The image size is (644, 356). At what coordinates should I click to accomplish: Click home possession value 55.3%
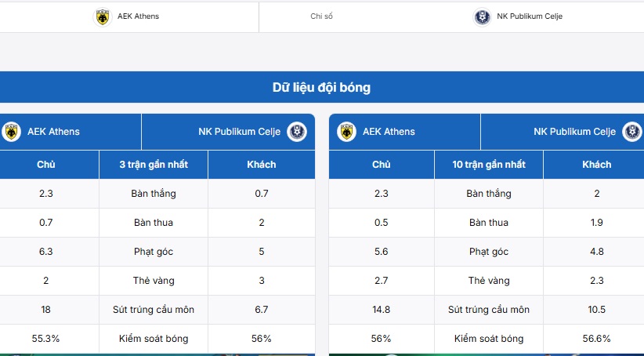(45, 338)
